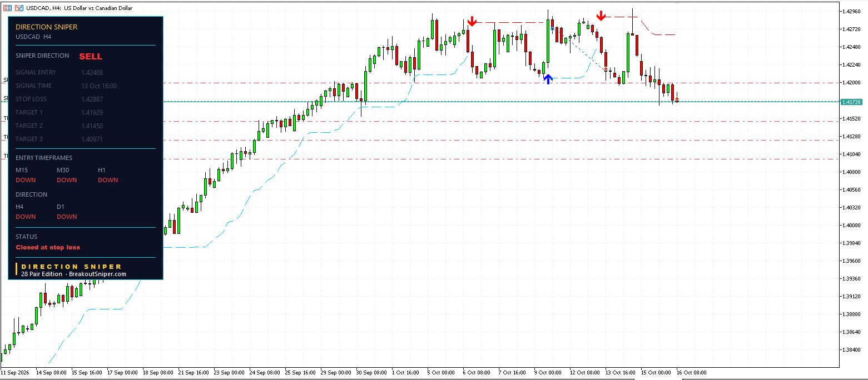
Task: Select the red sell arrow near 12 Oct
Action: (601, 16)
